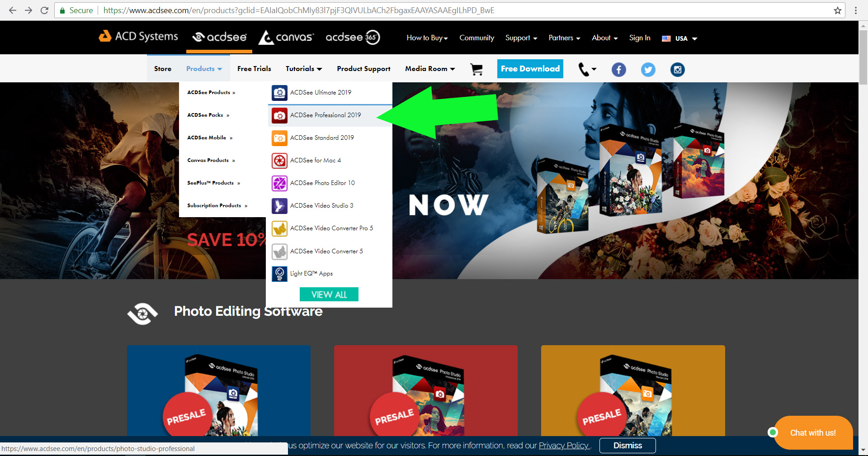
Task: Open the Instagram page icon
Action: point(677,70)
